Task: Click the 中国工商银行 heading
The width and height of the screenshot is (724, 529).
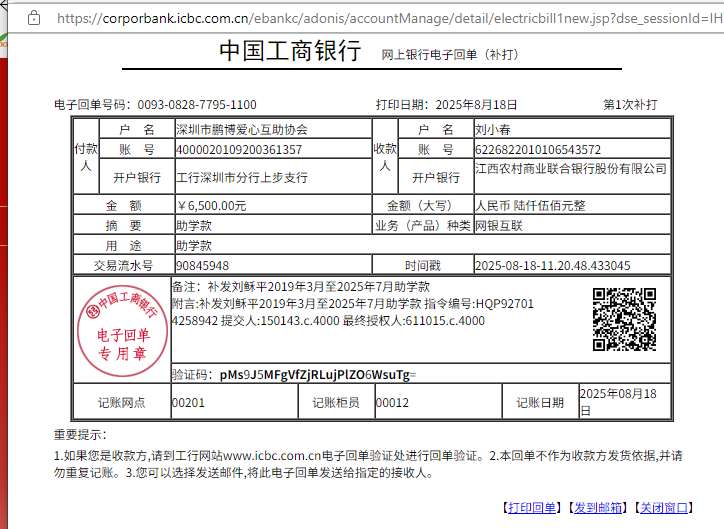Action: click(x=290, y=50)
